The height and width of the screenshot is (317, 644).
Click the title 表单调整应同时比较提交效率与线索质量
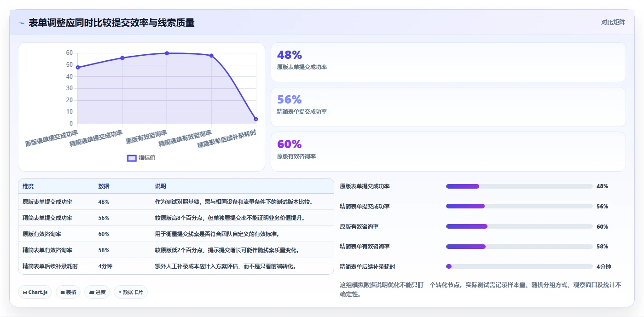(111, 23)
